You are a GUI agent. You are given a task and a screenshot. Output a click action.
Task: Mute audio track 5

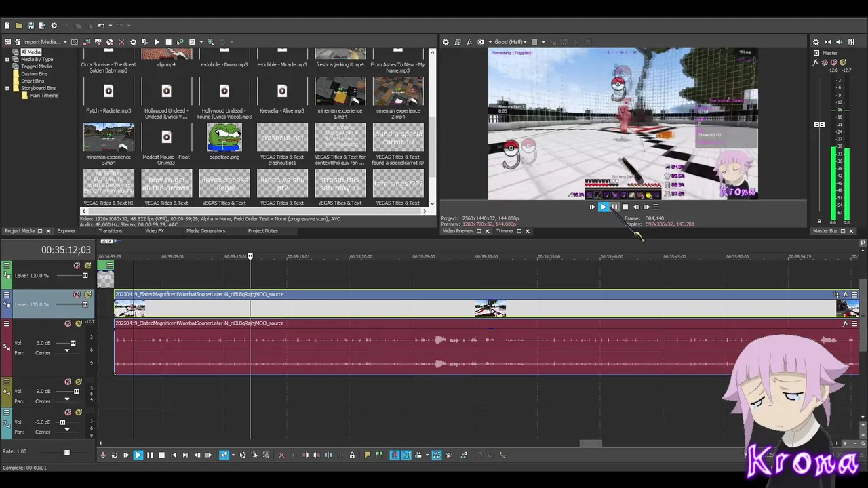tap(68, 323)
